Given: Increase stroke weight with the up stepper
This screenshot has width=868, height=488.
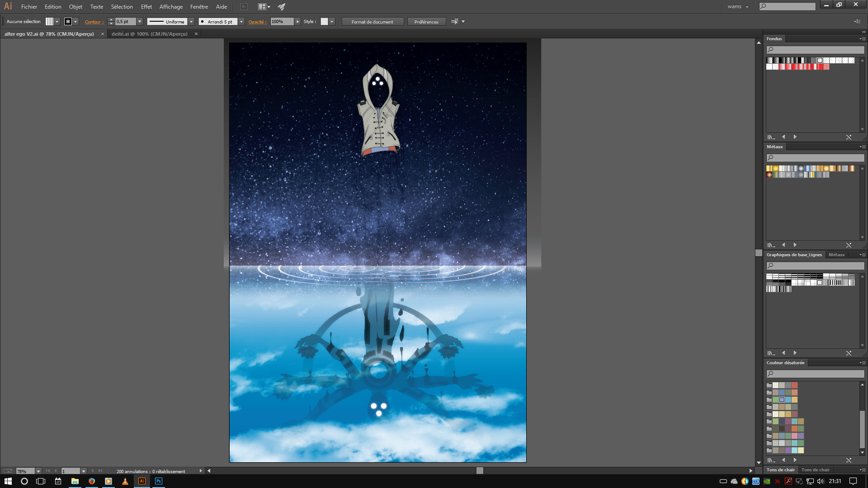Looking at the screenshot, I should (x=111, y=20).
